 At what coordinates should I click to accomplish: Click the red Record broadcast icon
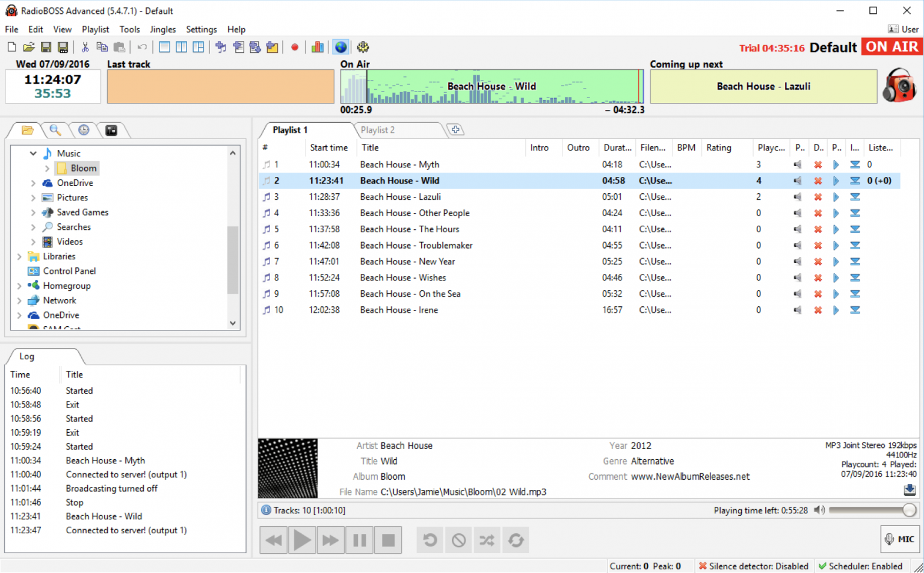pos(295,47)
